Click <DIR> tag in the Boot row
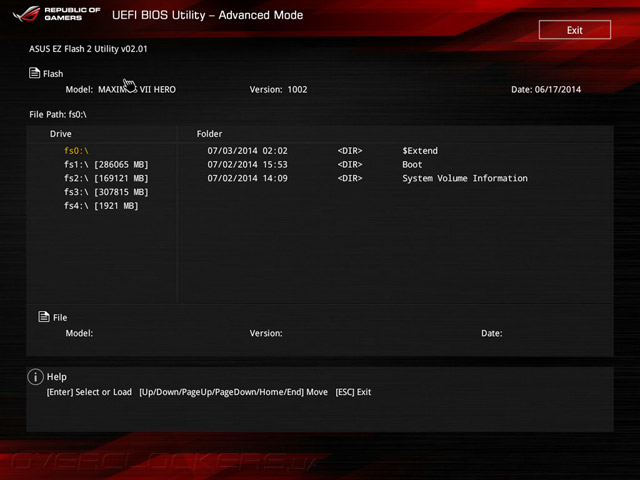 coord(350,164)
